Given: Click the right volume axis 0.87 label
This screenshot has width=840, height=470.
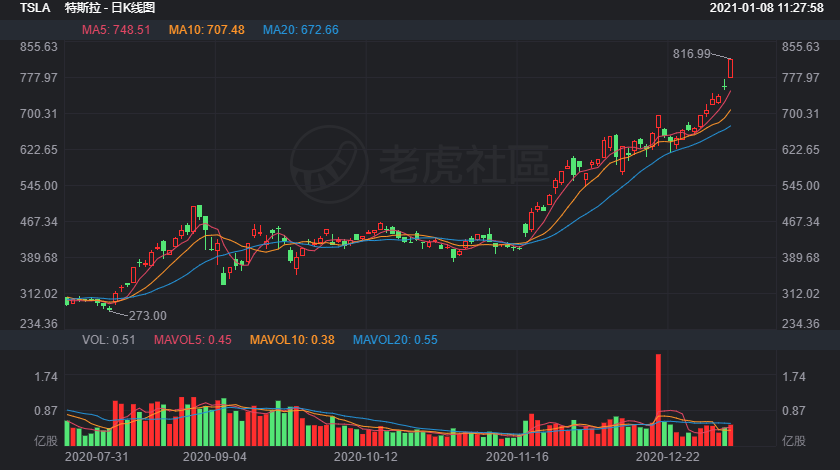Looking at the screenshot, I should [794, 411].
